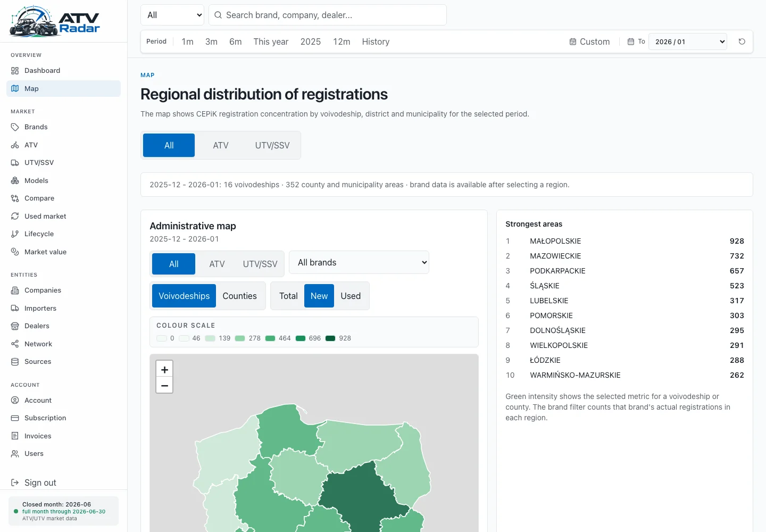Image resolution: width=766 pixels, height=532 pixels.
Task: Open the All brands dropdown
Action: click(359, 262)
